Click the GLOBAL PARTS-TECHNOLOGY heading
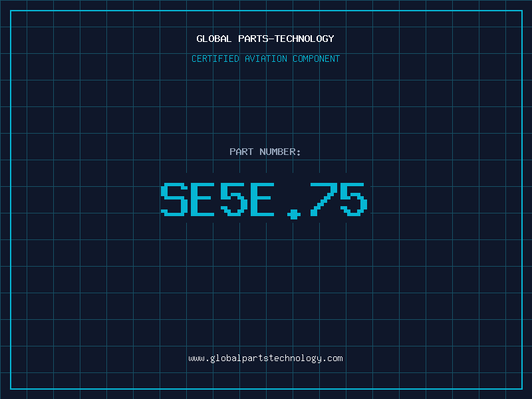Image resolution: width=532 pixels, height=399 pixels. pos(265,39)
